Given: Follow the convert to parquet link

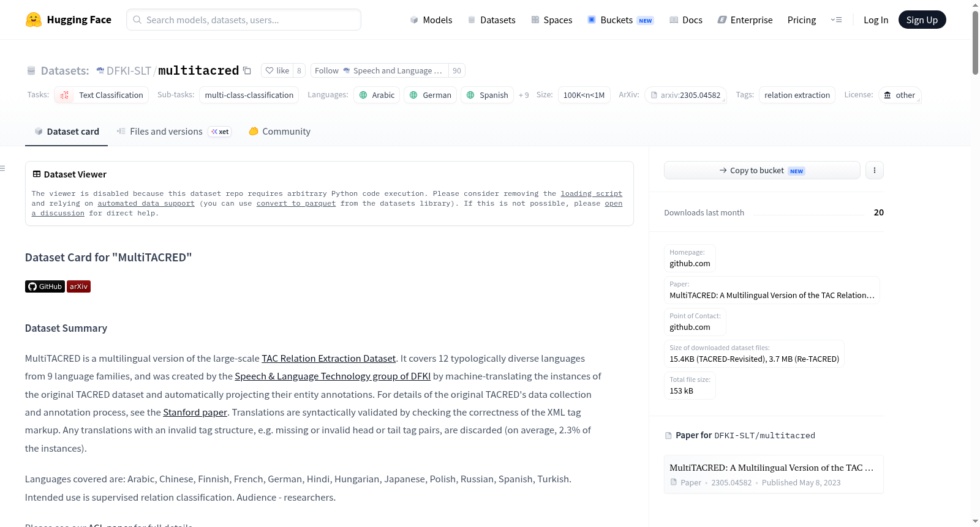Looking at the screenshot, I should [296, 203].
